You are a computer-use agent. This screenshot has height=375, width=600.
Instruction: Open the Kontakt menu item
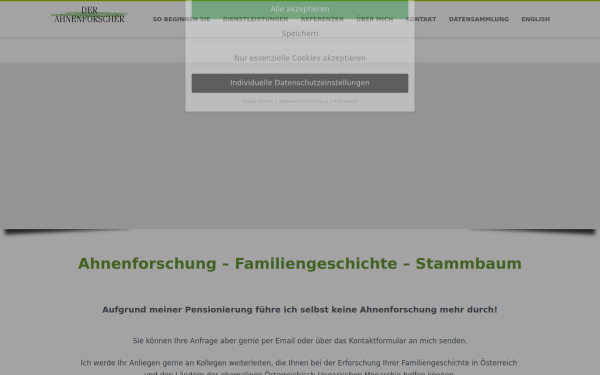coord(421,19)
